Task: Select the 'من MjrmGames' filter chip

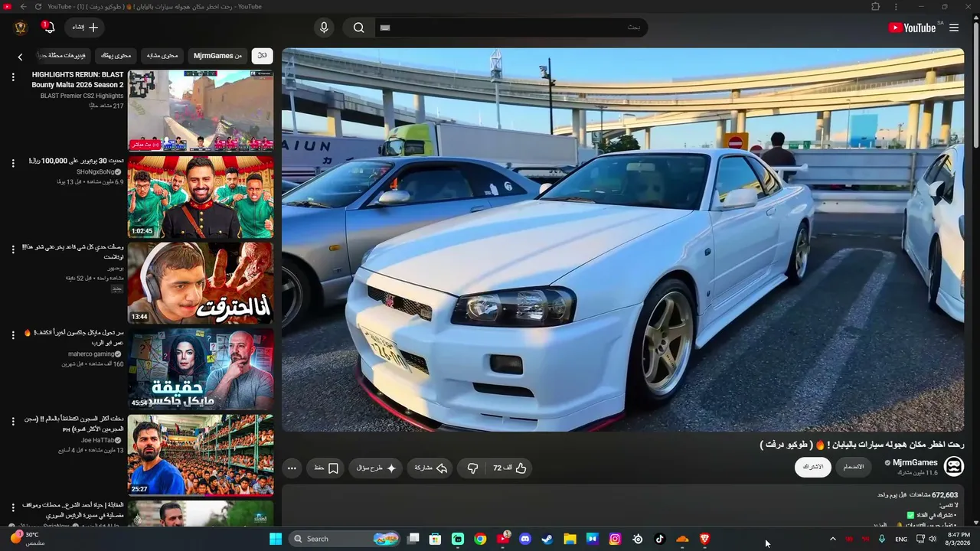Action: point(217,56)
